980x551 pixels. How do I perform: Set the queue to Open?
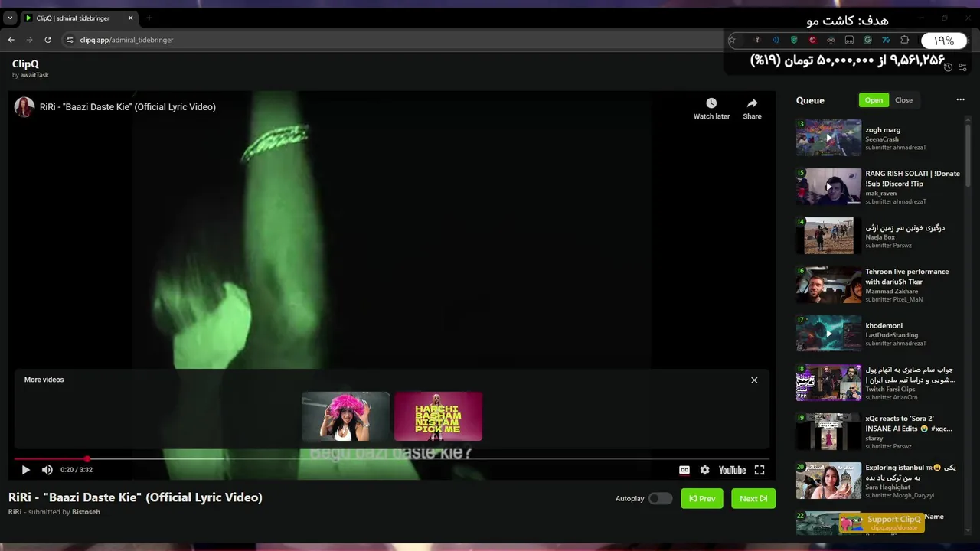click(x=874, y=100)
